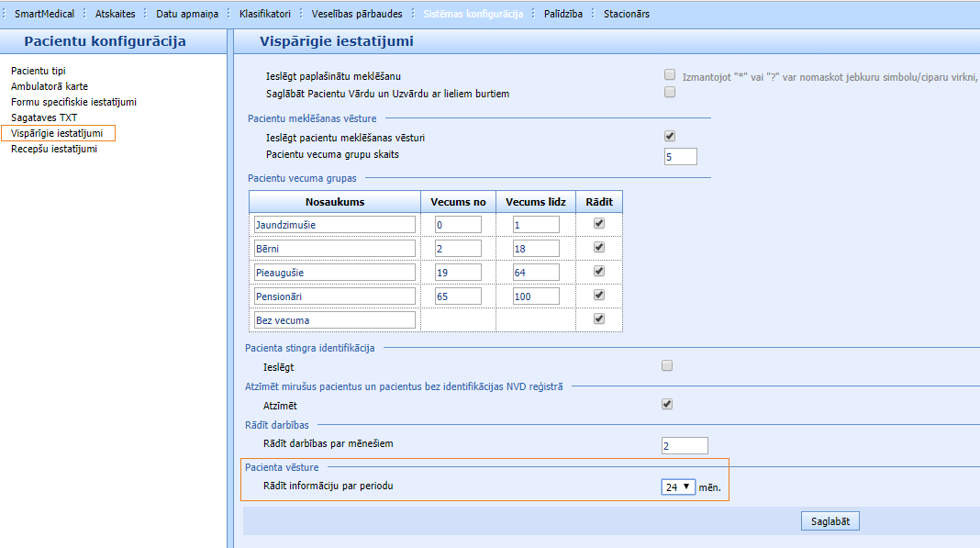Click the age group count field
The width and height of the screenshot is (980, 548).
[x=680, y=157]
